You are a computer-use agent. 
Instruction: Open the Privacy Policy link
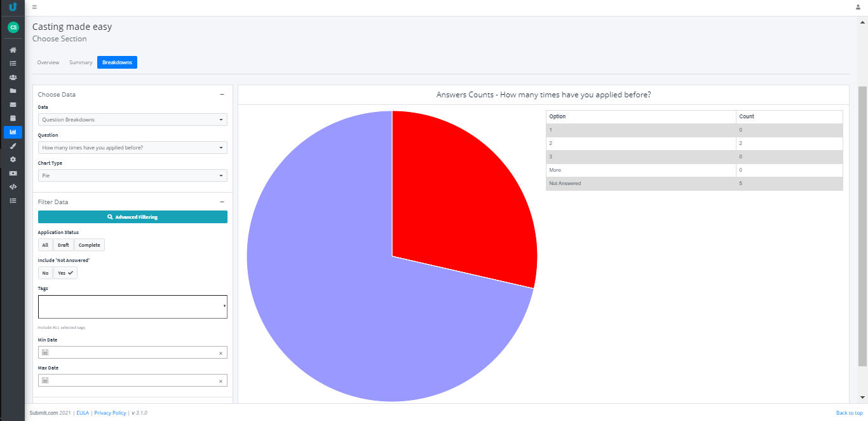click(x=110, y=413)
